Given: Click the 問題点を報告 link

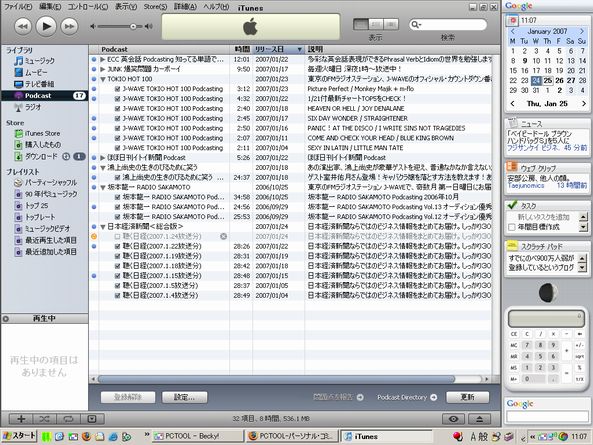Looking at the screenshot, I should (338, 397).
